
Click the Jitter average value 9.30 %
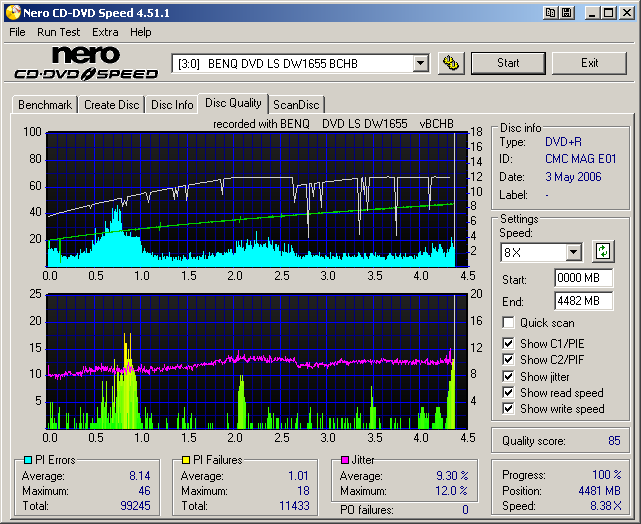452,476
